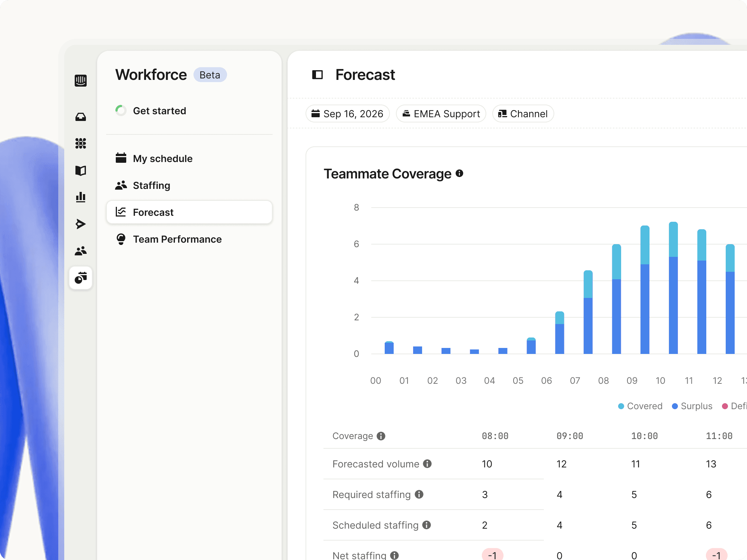This screenshot has height=560, width=747.
Task: Click the Coverage header info icon
Action: click(381, 436)
